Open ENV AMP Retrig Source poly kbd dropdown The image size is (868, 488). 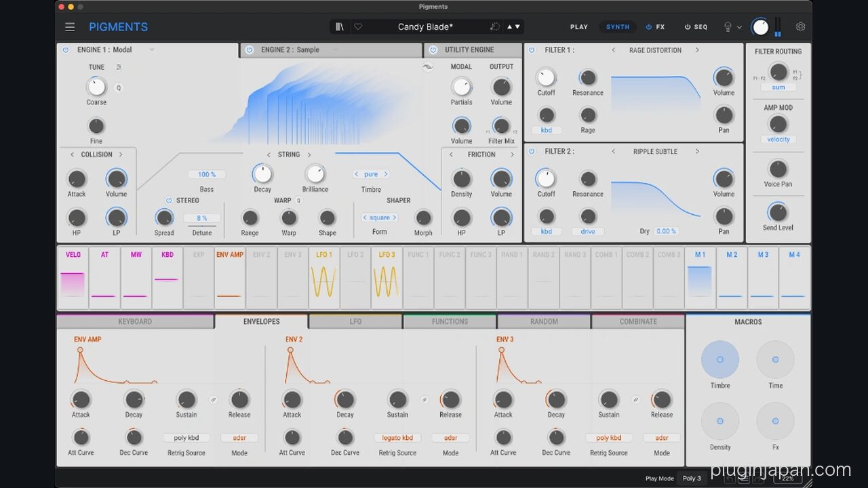point(186,438)
